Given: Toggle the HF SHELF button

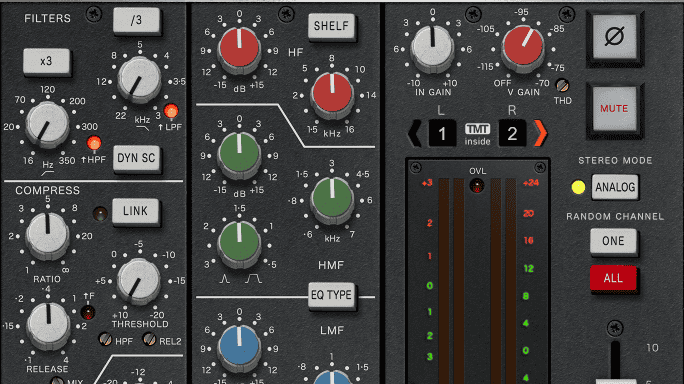Looking at the screenshot, I should click(331, 27).
